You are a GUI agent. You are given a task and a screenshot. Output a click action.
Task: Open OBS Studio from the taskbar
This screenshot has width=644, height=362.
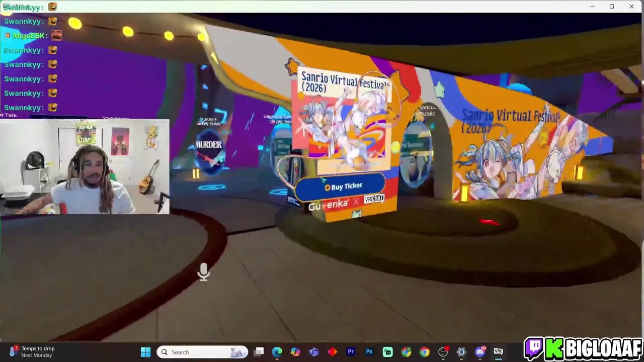pos(443,352)
